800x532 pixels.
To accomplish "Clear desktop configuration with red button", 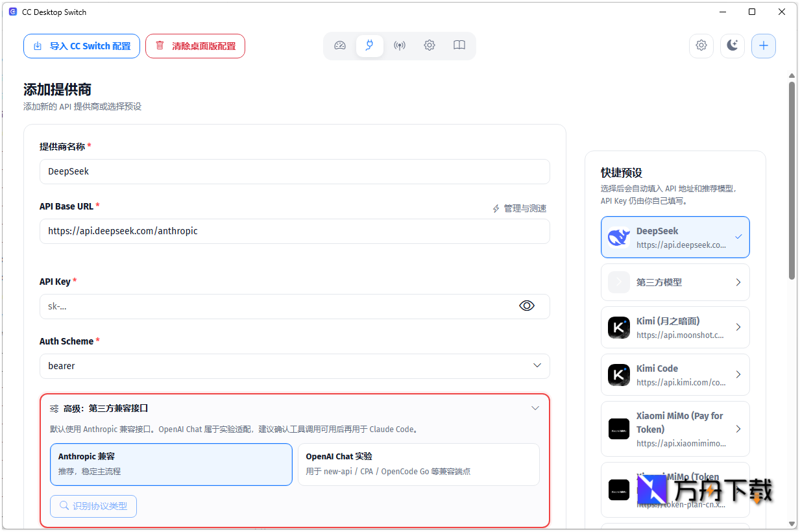I will click(195, 46).
